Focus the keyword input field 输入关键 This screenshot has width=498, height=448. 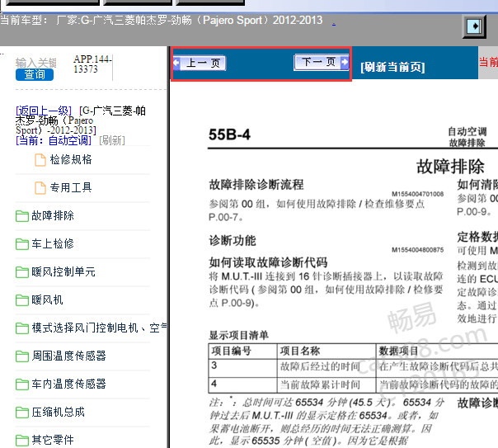36,63
